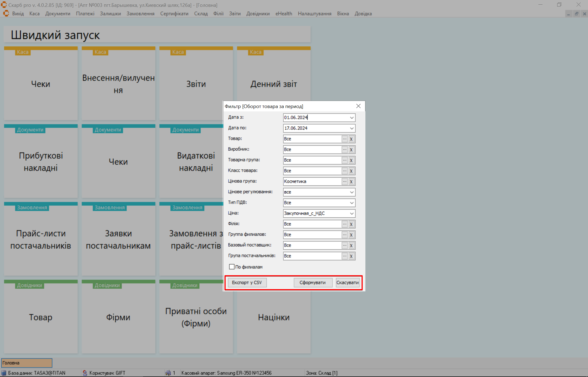Click the user icon beside Користувач: GIFT

point(85,373)
